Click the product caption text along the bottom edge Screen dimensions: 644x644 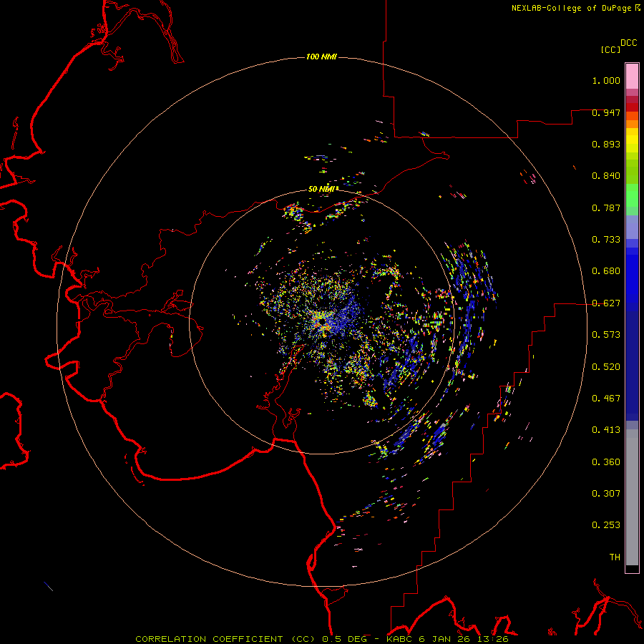[x=322, y=639]
